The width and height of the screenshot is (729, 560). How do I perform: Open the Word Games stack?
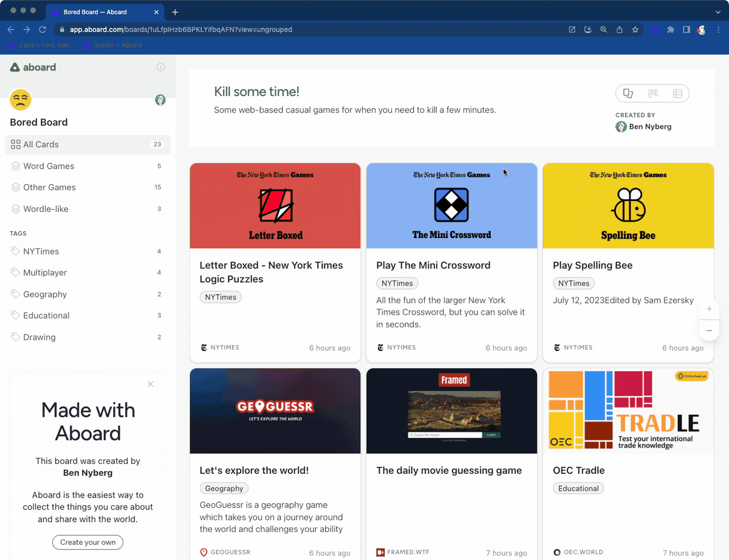point(49,166)
